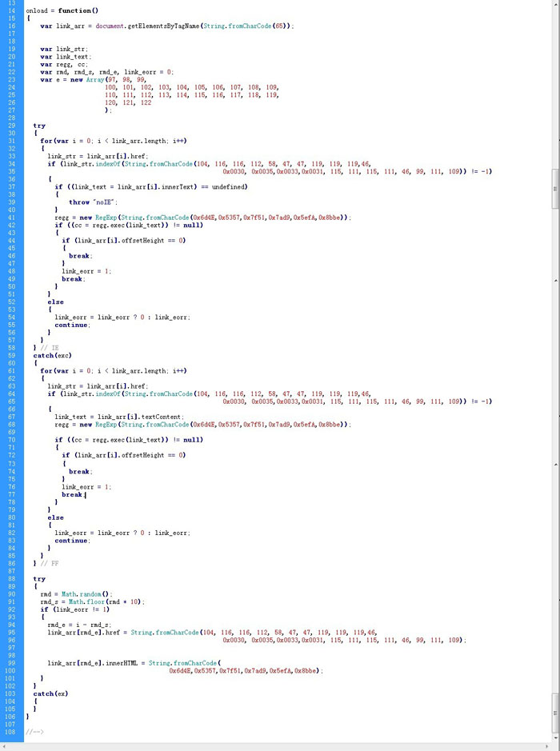The width and height of the screenshot is (560, 751).
Task: Select line number 103 in the gutter
Action: point(11,693)
